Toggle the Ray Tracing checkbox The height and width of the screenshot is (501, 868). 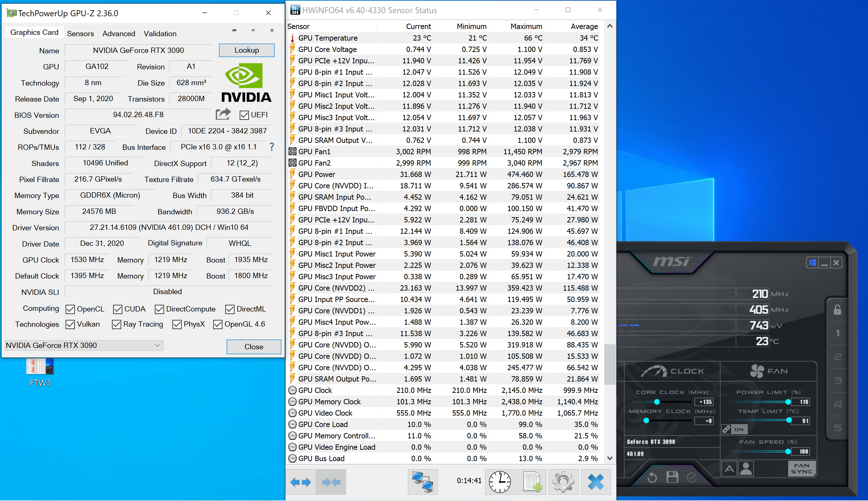coord(117,324)
